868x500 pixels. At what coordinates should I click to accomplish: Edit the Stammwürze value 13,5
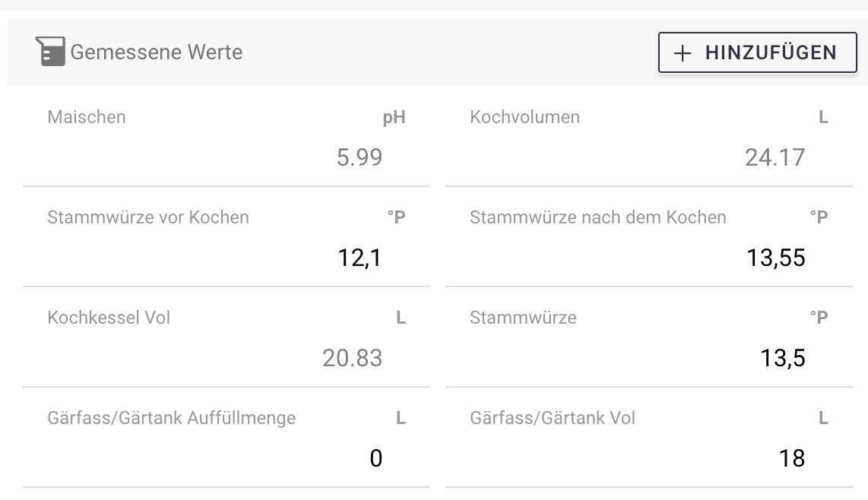(x=783, y=358)
